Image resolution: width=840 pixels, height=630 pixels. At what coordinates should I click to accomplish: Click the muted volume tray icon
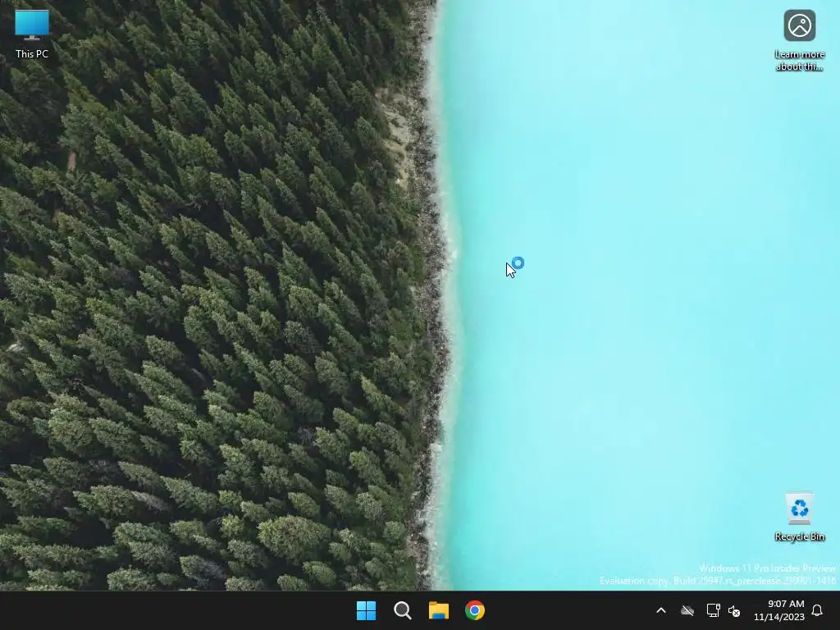tap(734, 610)
